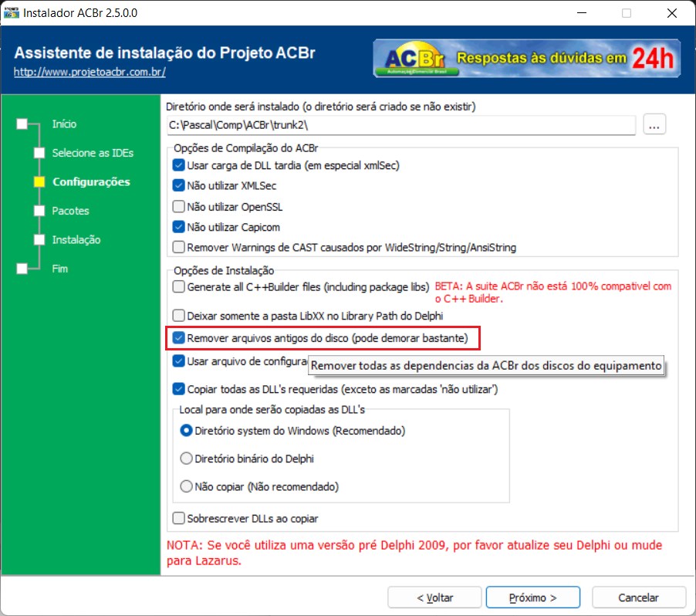Viewport: 696px width, 616px height.
Task: Click the Assistente de instalação heading
Action: point(164,52)
